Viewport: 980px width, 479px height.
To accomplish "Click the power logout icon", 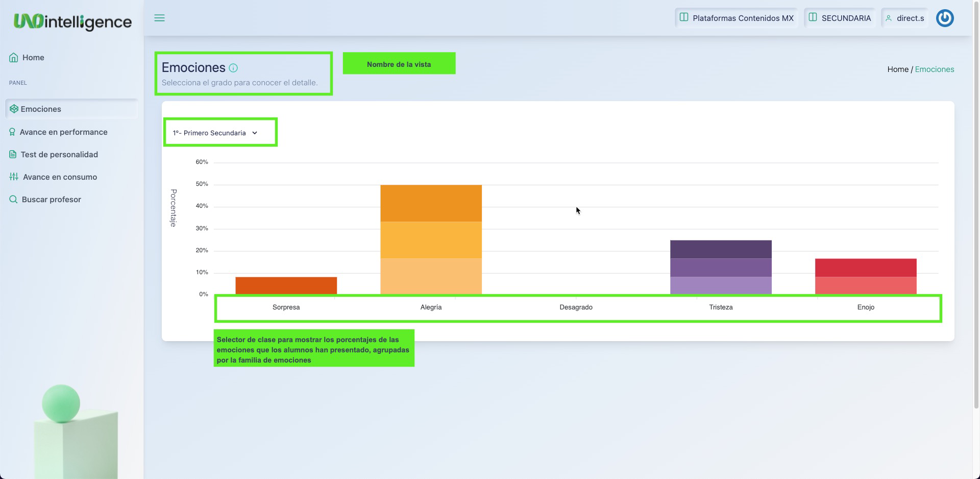I will tap(944, 18).
